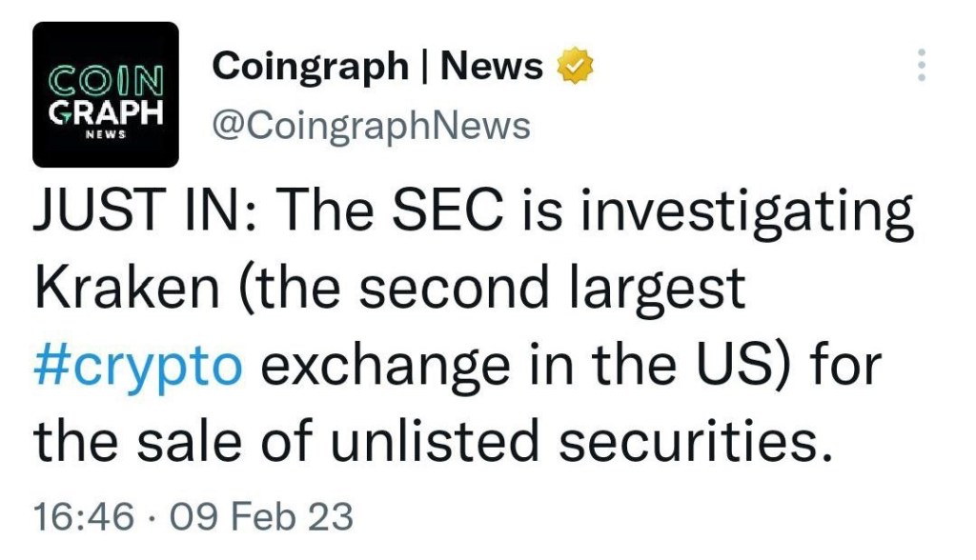Click the word unlisted in tweet
The image size is (976, 560).
(x=434, y=441)
